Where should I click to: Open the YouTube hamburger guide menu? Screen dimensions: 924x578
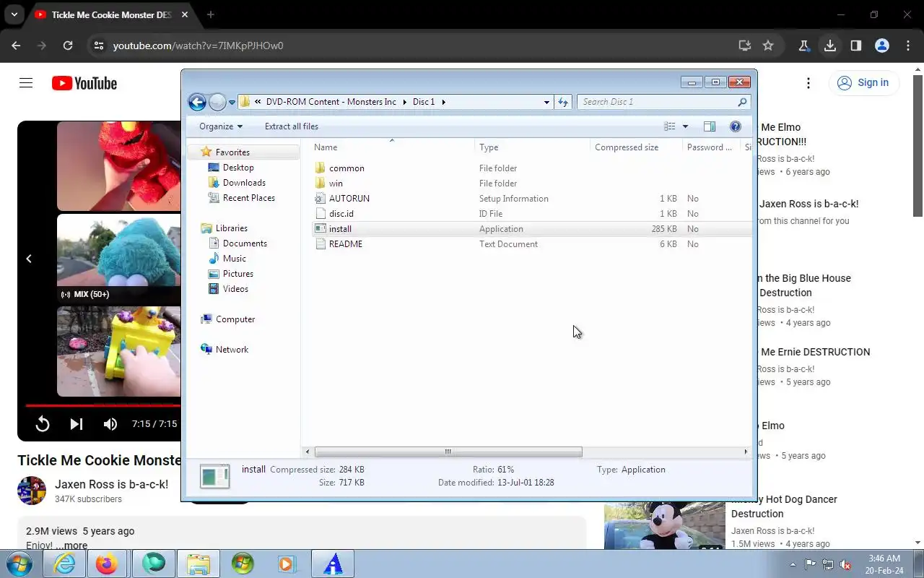click(x=26, y=83)
